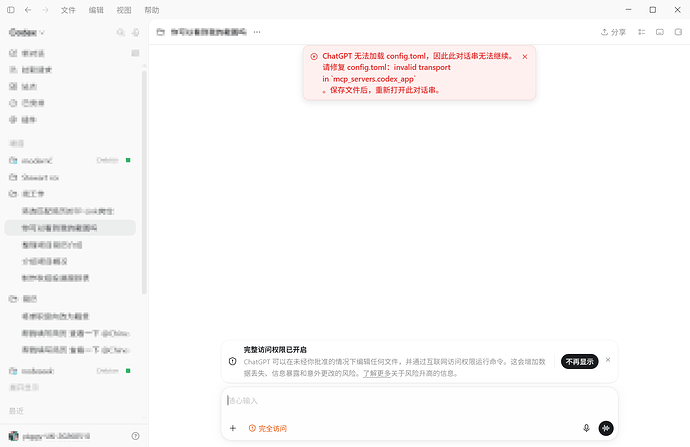Go back with the left arrow
The image size is (690, 447).
(x=28, y=10)
